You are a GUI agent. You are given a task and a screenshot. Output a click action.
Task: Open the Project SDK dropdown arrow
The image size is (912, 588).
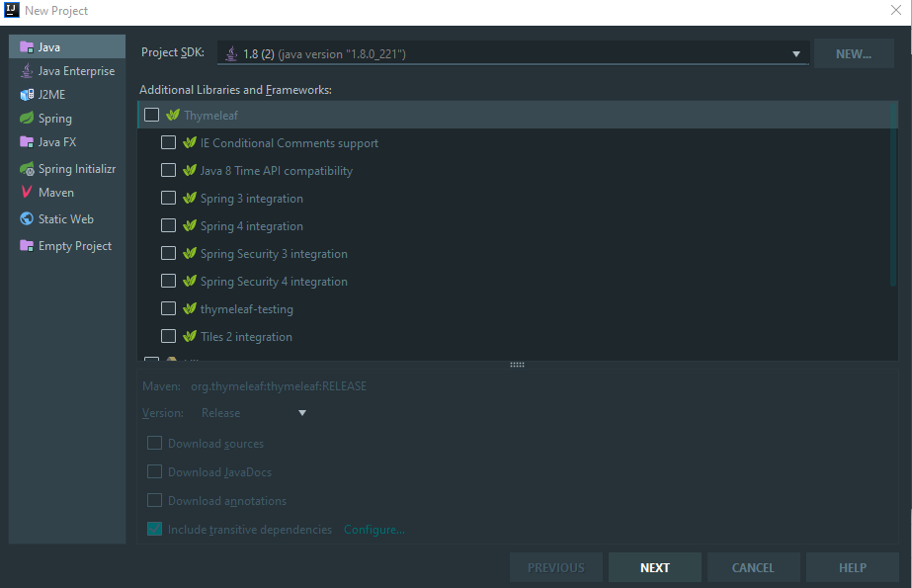795,54
